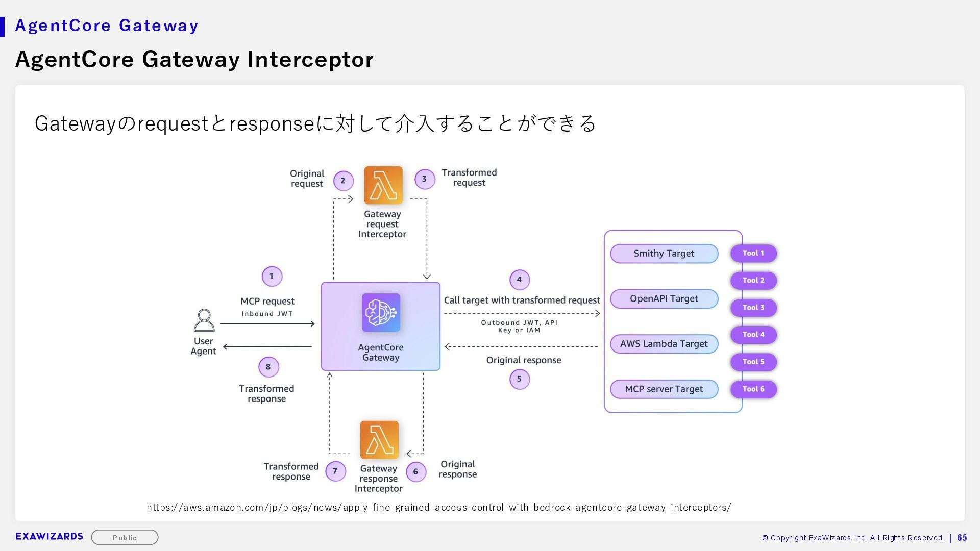
Task: Click the Tool 3 badge
Action: point(753,308)
